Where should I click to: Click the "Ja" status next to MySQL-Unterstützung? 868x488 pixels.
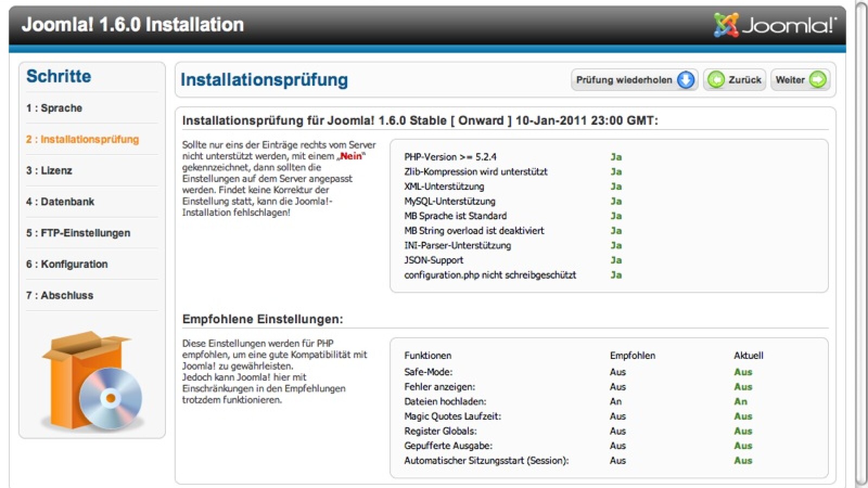click(x=616, y=201)
